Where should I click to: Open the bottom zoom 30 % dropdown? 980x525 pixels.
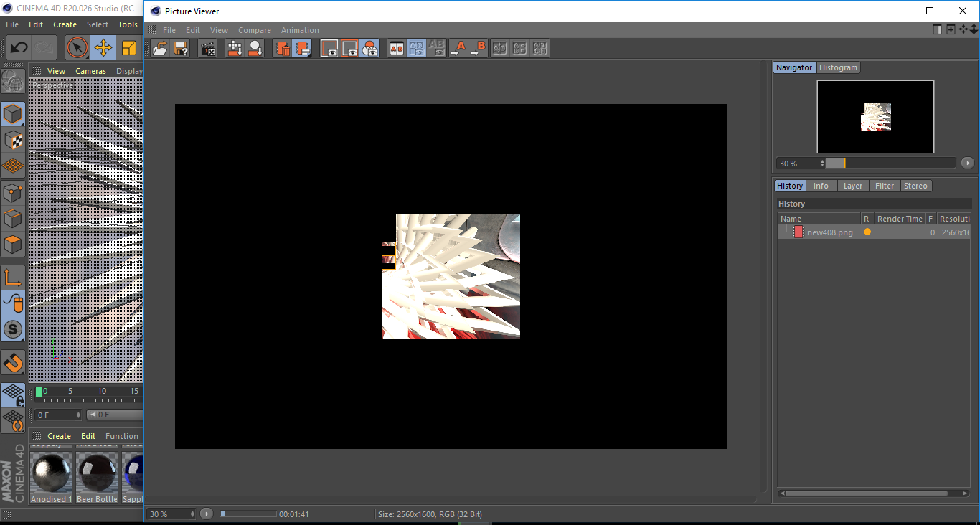point(171,514)
